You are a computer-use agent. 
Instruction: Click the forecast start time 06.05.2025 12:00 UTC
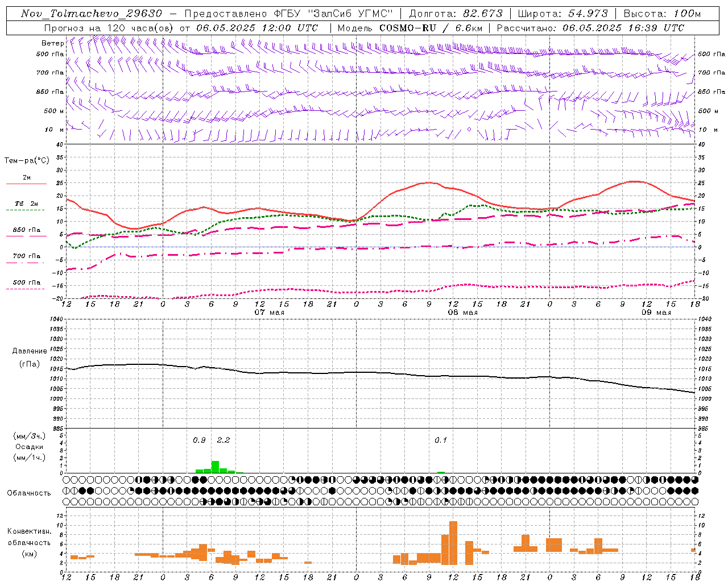tap(257, 28)
